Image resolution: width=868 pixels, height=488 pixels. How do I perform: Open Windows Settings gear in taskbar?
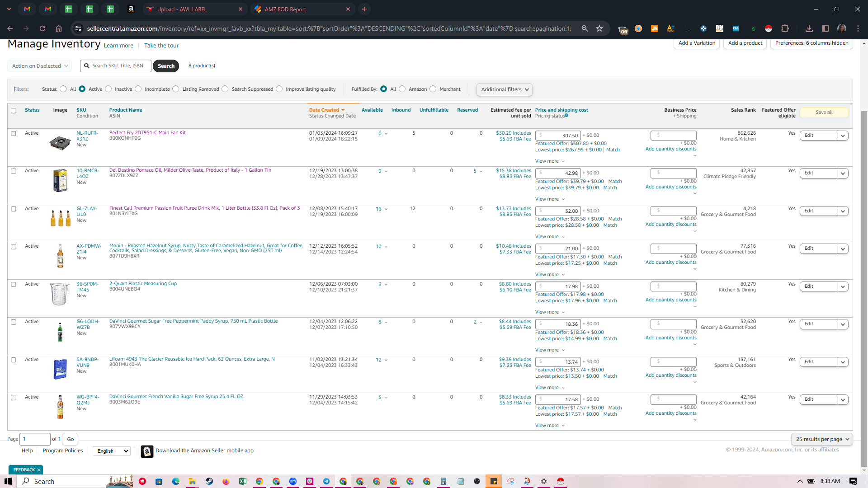[x=544, y=481]
